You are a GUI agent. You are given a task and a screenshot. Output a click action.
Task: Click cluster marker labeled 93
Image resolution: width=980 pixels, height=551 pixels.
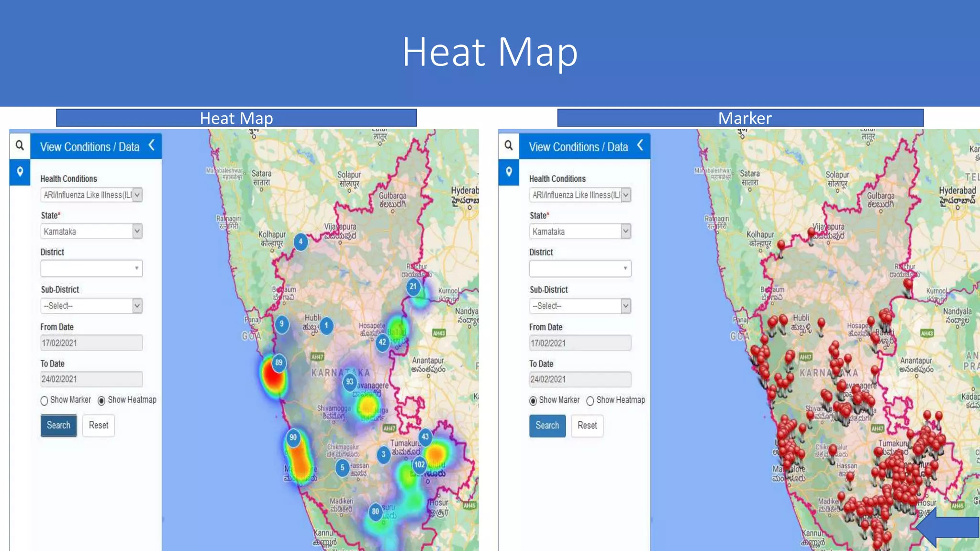350,382
